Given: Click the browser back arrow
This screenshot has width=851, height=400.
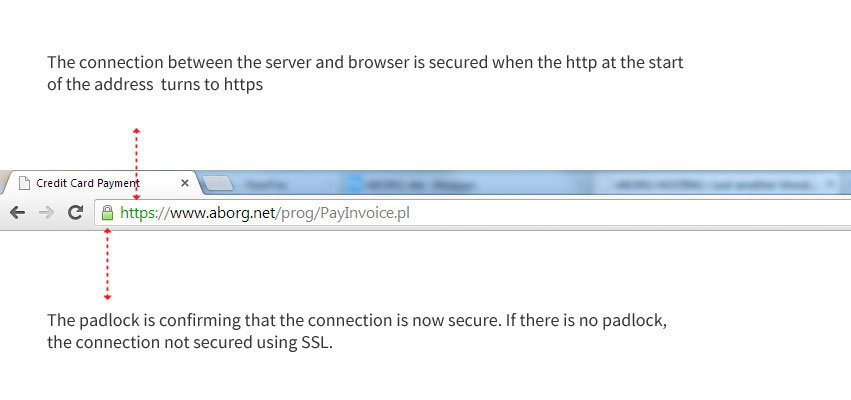Looking at the screenshot, I should point(17,213).
